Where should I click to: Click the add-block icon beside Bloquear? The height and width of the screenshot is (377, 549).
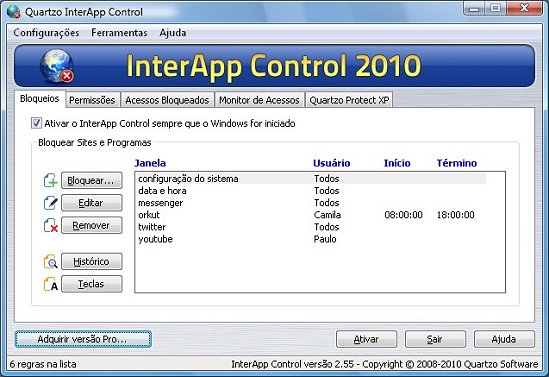coord(50,181)
